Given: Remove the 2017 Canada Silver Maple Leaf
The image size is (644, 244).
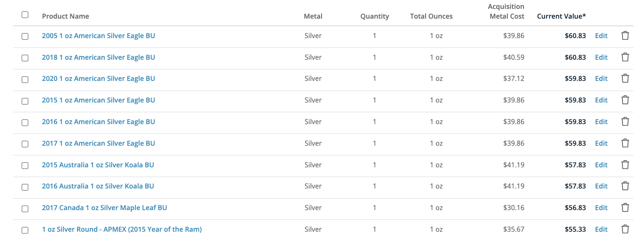Looking at the screenshot, I should point(625,208).
